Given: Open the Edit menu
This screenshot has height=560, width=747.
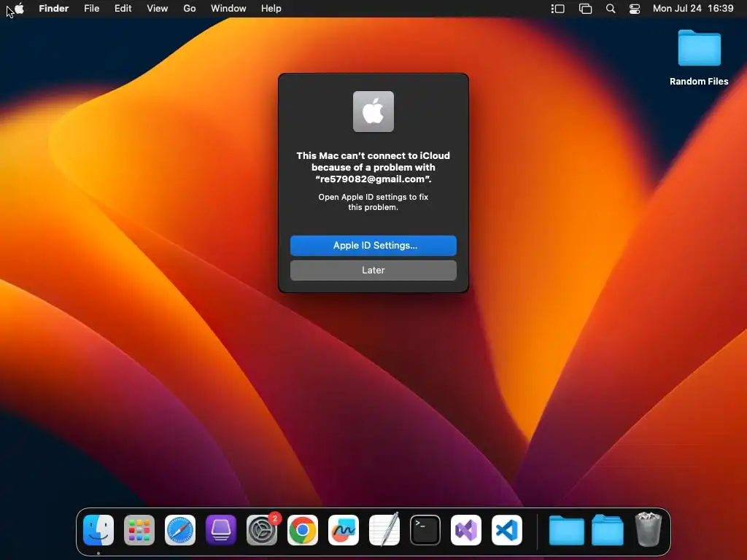Looking at the screenshot, I should point(123,9).
